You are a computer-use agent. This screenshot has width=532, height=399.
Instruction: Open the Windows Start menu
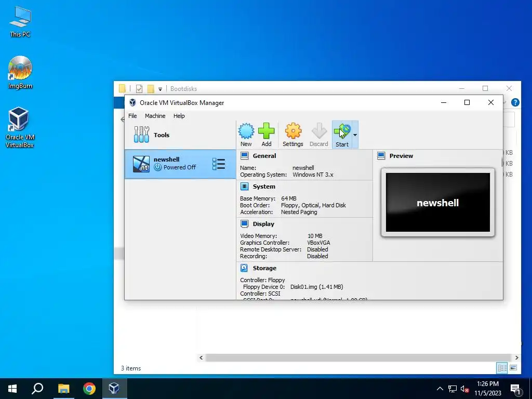point(12,389)
